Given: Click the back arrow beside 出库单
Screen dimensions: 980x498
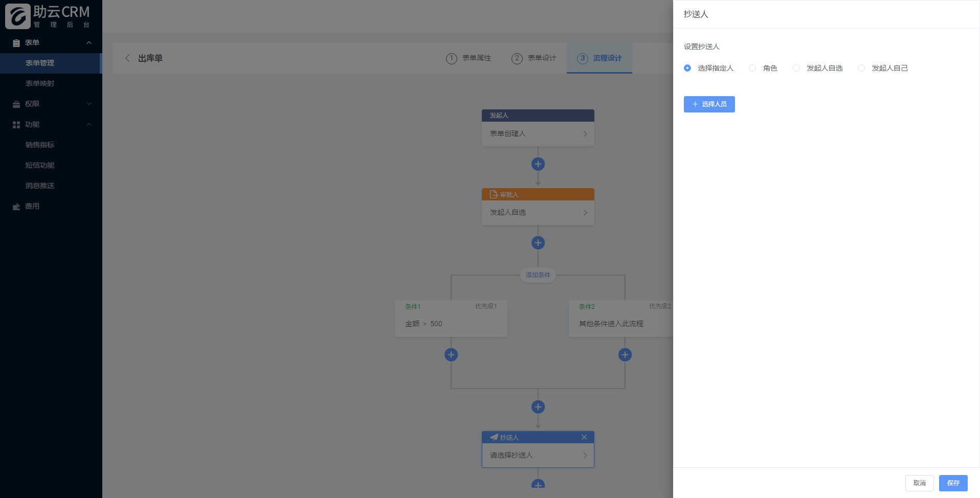Looking at the screenshot, I should point(127,58).
